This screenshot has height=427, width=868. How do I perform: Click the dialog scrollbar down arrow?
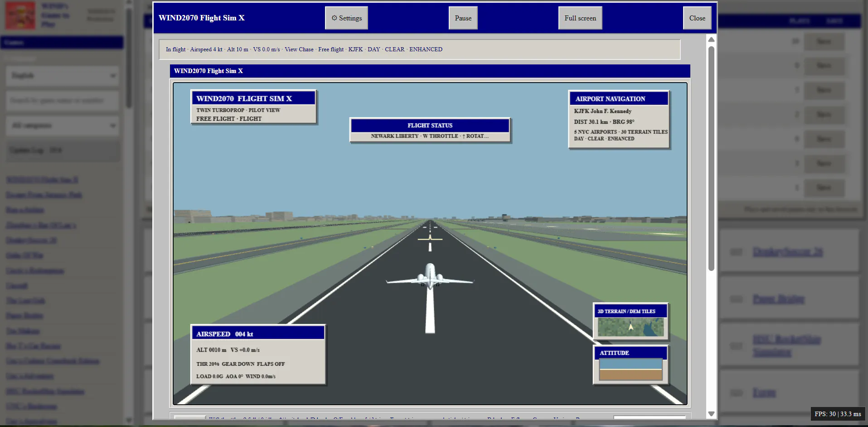[x=711, y=414]
